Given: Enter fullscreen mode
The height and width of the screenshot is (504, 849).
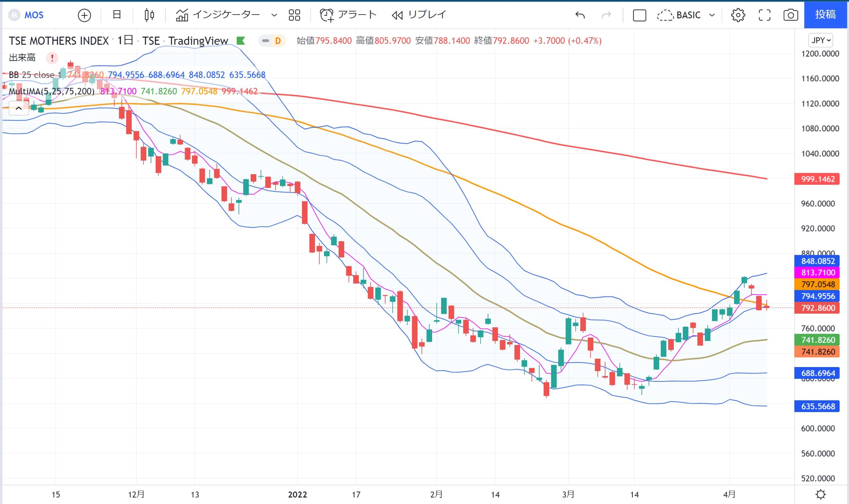Looking at the screenshot, I should pyautogui.click(x=764, y=15).
